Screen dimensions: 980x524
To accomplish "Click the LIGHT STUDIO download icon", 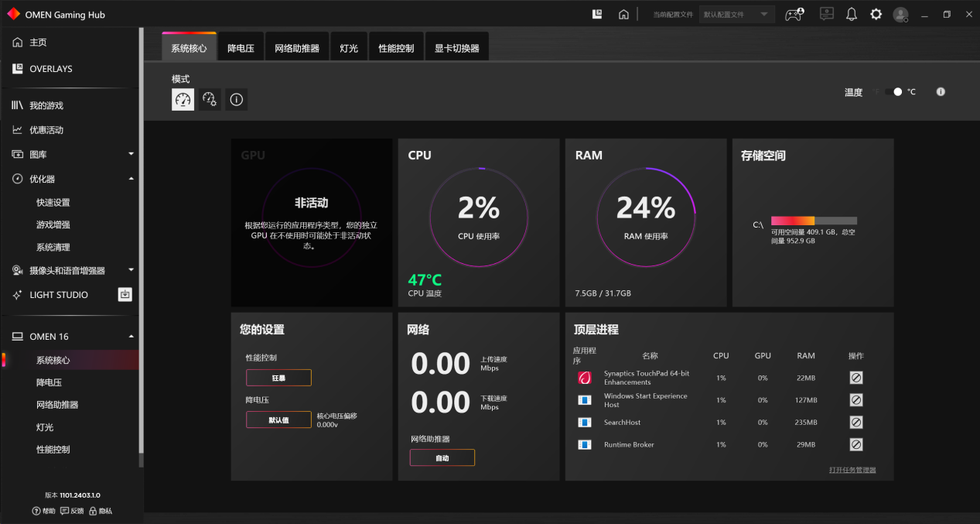I will tap(125, 294).
